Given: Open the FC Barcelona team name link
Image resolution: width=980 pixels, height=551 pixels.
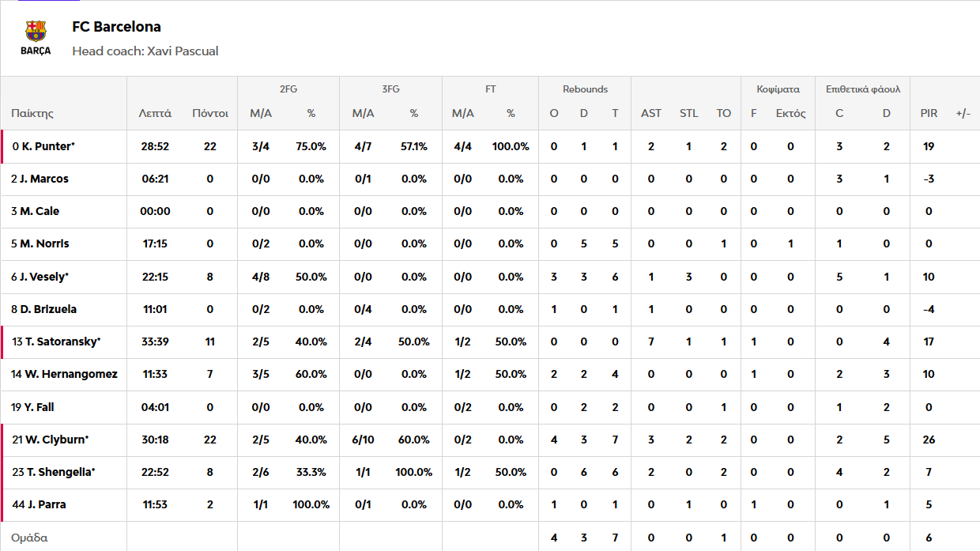Looking at the screenshot, I should (116, 27).
